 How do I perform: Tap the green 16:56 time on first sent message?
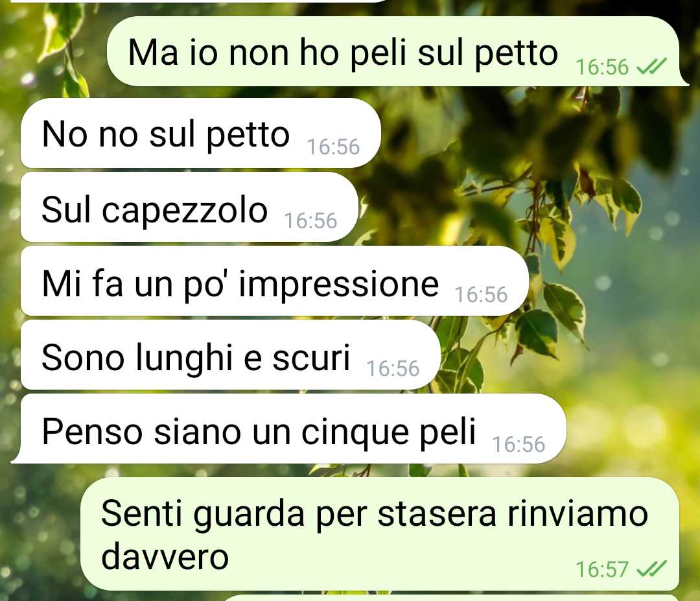click(x=602, y=67)
